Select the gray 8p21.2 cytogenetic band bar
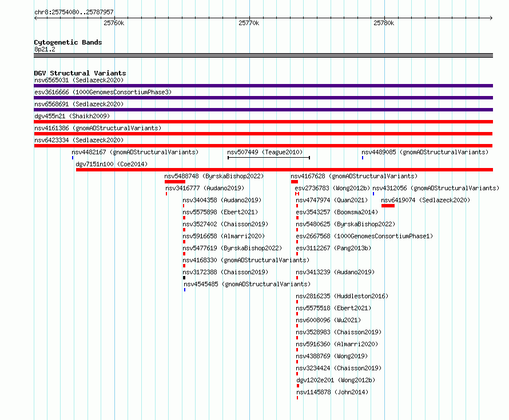This screenshot has width=509, height=420. coord(263,55)
